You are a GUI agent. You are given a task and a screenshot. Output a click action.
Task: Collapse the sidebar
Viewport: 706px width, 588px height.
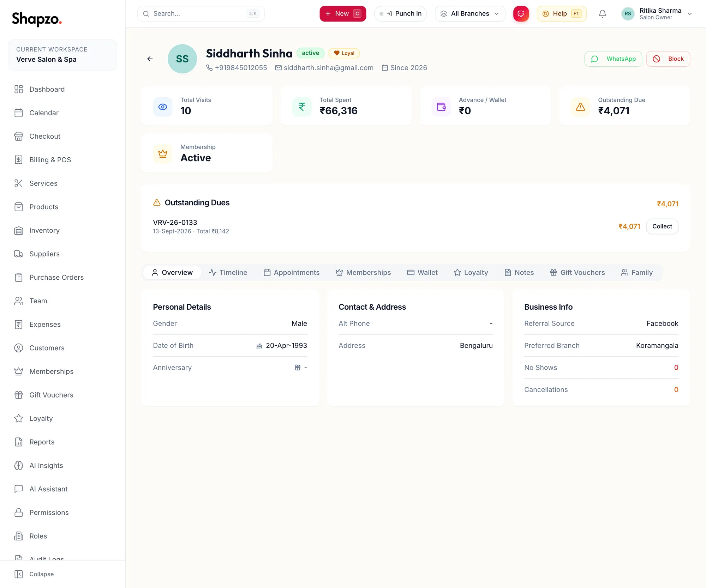(x=34, y=574)
